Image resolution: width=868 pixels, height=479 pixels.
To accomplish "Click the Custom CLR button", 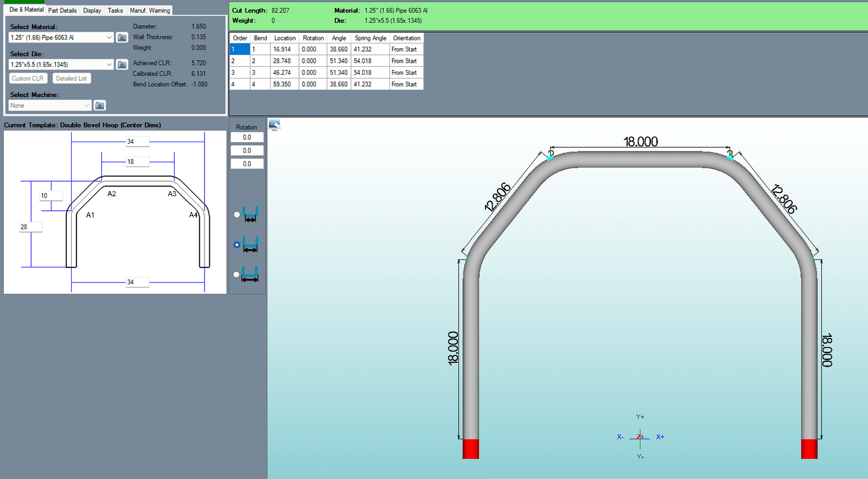I will (x=28, y=79).
